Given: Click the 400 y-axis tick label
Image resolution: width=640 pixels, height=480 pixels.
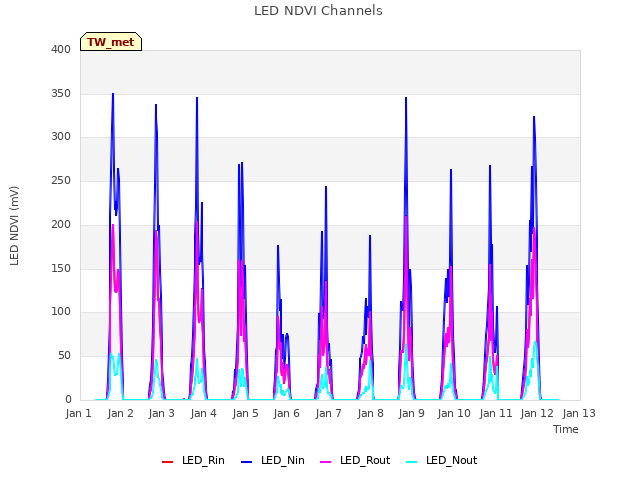Looking at the screenshot, I should point(61,49).
